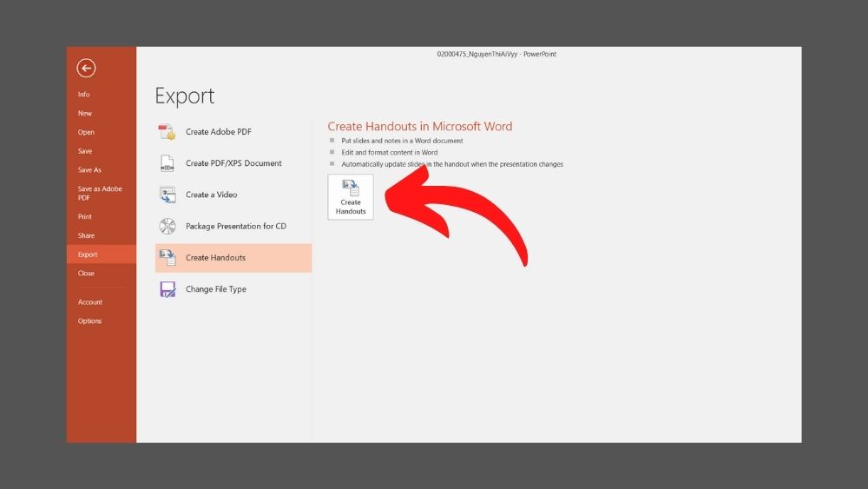Select the highlighted Create Handouts export option
Screen dimensions: 868x489
click(233, 258)
